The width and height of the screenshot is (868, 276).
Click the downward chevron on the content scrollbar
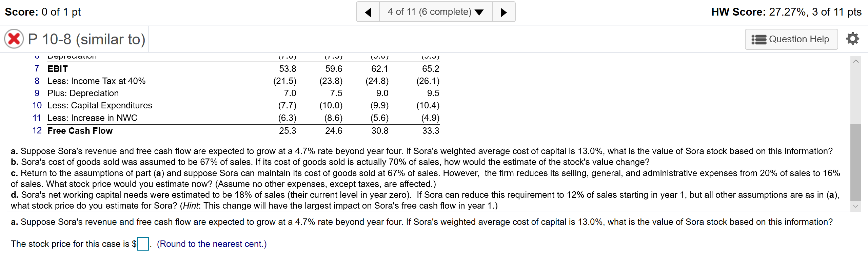tap(856, 207)
